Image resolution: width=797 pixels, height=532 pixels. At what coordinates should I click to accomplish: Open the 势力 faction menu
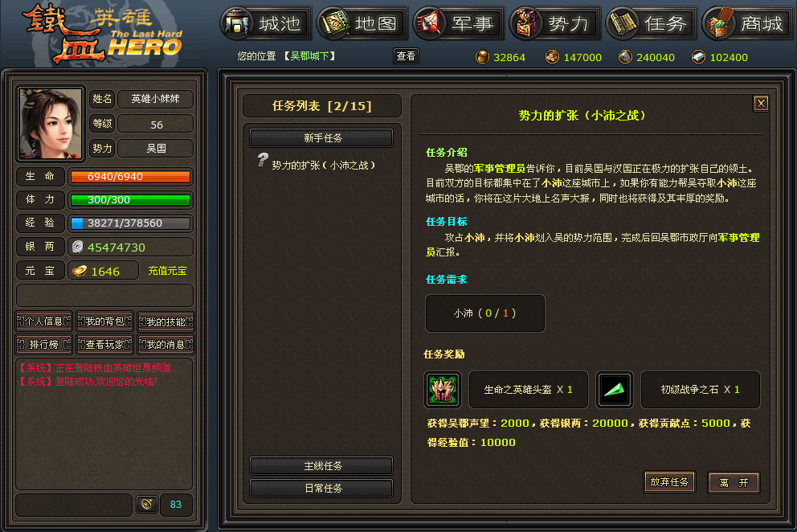[x=555, y=23]
